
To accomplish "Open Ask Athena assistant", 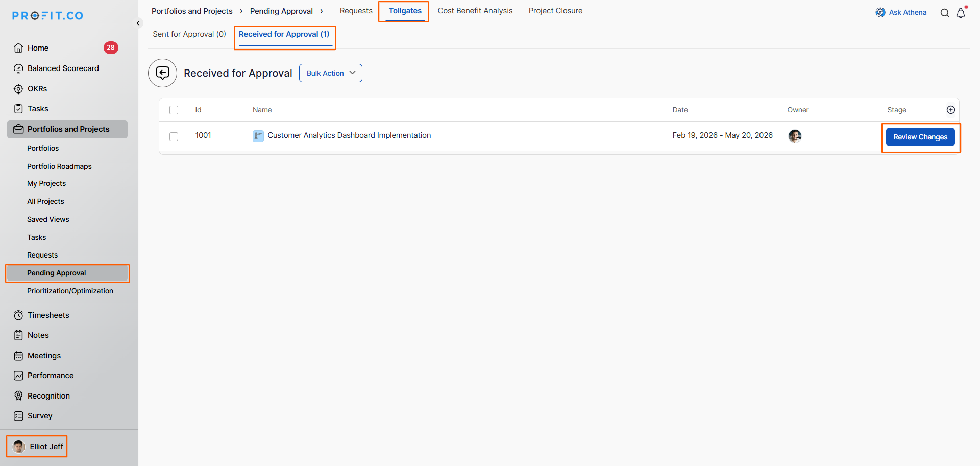I will pyautogui.click(x=901, y=12).
